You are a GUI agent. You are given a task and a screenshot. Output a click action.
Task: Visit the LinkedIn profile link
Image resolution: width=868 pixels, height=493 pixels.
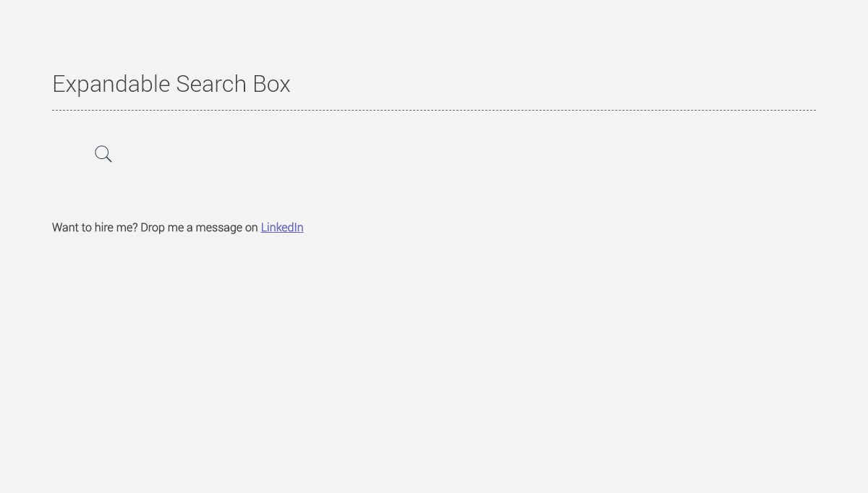[x=282, y=227]
